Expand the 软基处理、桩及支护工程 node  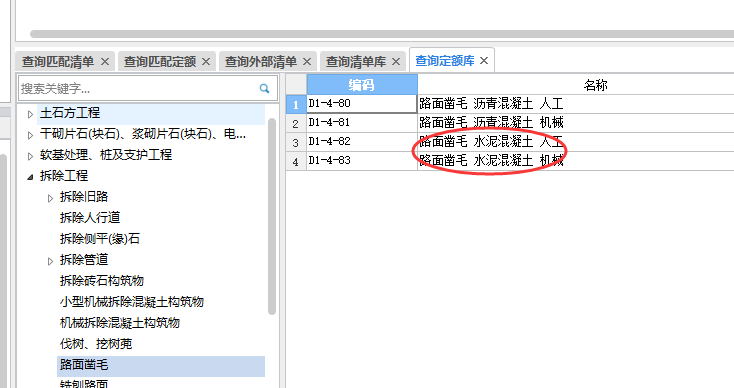tap(30, 156)
